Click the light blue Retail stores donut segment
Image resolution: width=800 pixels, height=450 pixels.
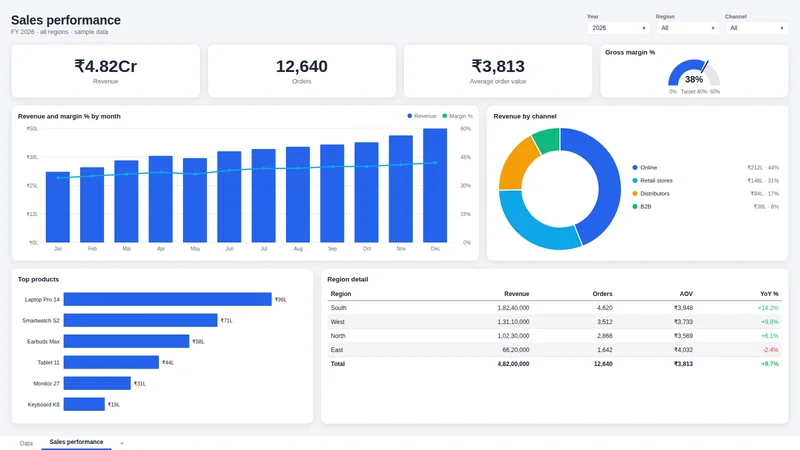tap(531, 224)
